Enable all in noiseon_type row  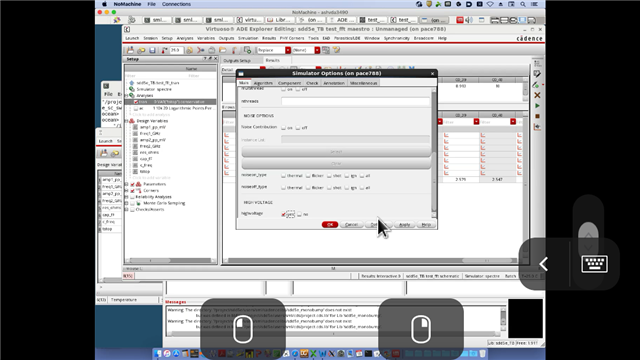coord(362,176)
